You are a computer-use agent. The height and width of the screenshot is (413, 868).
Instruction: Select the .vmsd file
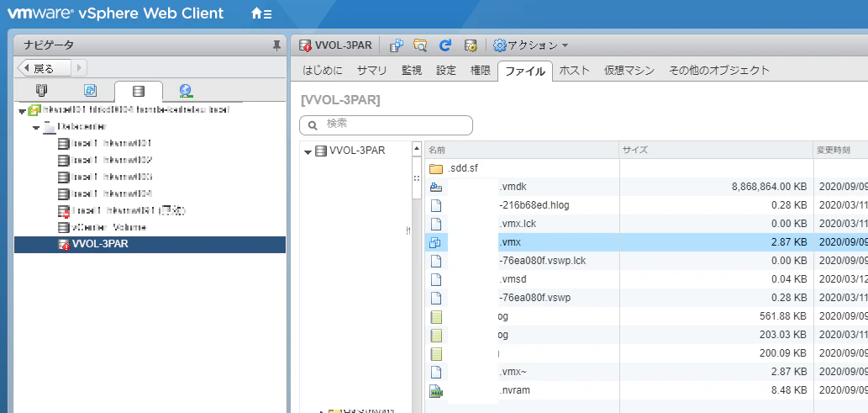tap(513, 279)
